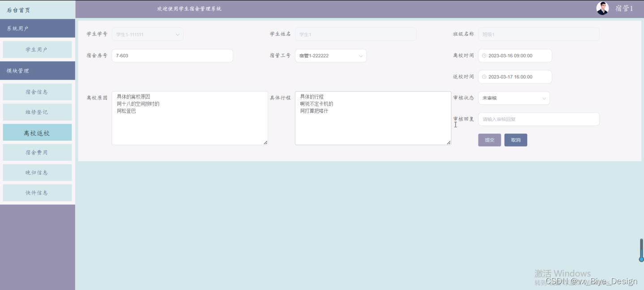Open the 学生用户 menu item

(37, 50)
